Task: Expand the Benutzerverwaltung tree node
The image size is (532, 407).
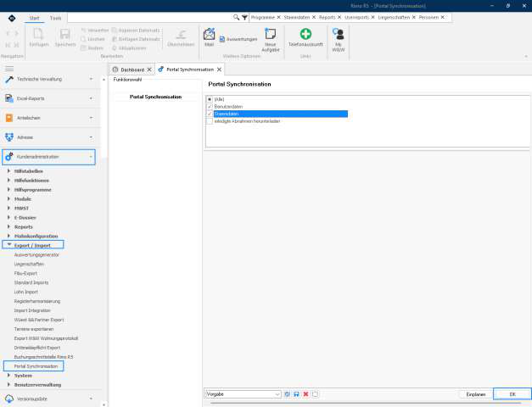Action: click(8, 385)
